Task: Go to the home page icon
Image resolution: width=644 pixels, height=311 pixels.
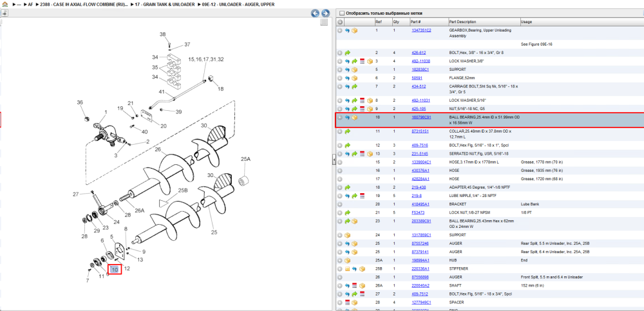Action: pyautogui.click(x=5, y=4)
